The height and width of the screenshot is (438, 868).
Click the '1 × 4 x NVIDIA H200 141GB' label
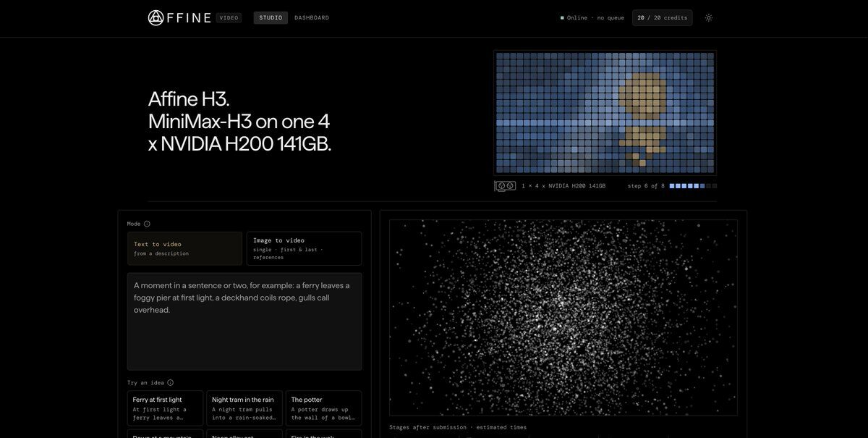pos(563,186)
